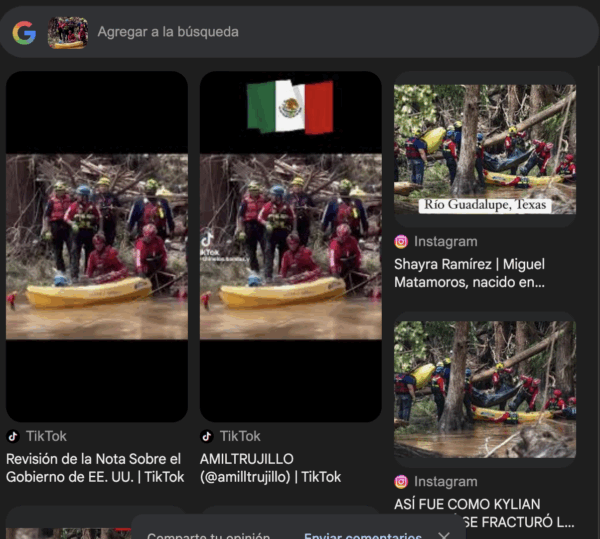The height and width of the screenshot is (539, 600).
Task: Click the 'TikTok' source label above AMILTRUJILLO
Action: (x=240, y=436)
